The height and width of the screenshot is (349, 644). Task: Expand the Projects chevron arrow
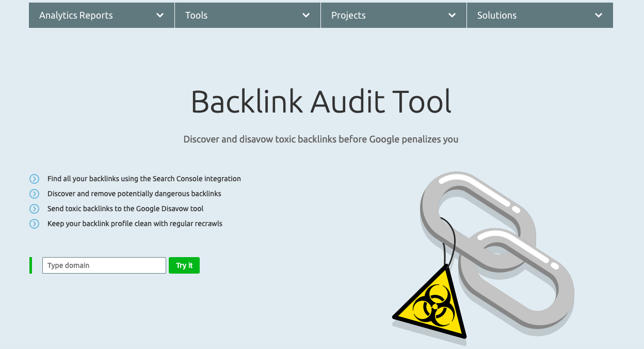(x=452, y=15)
